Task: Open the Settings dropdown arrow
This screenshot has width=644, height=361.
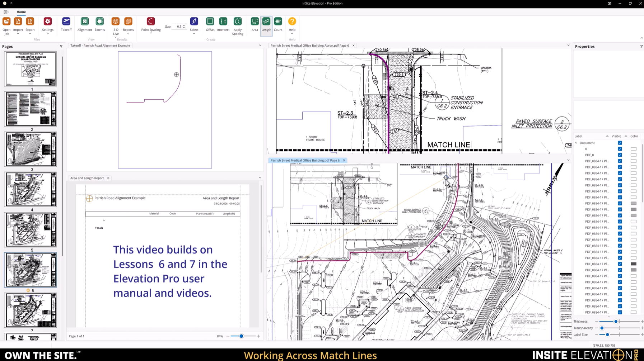Action: click(48, 34)
